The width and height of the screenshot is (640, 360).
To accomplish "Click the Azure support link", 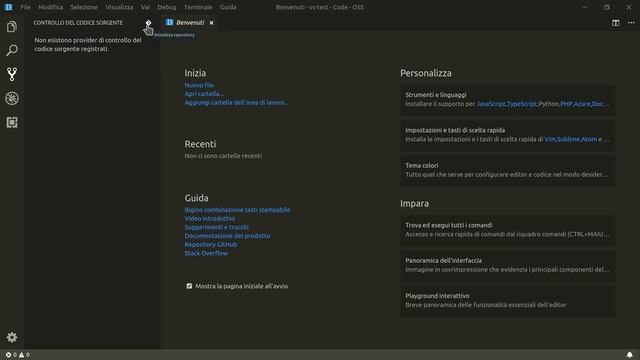I will point(582,104).
